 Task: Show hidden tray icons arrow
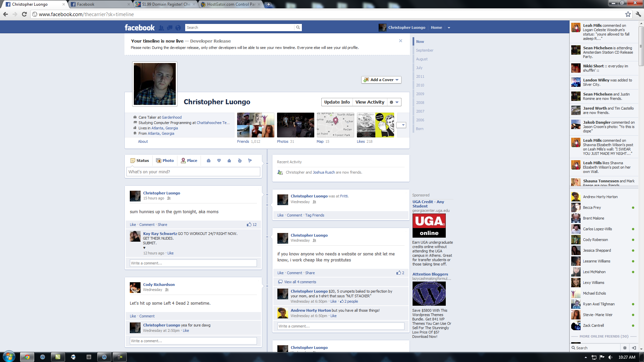(586, 357)
